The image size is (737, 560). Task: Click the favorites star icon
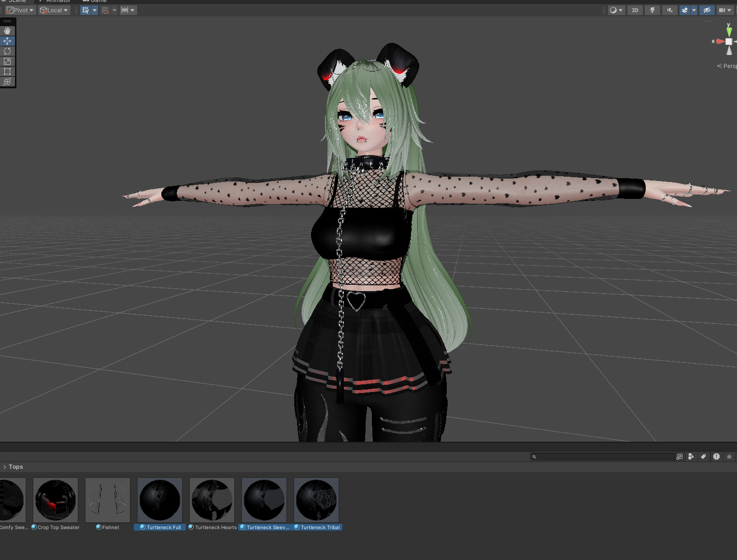(729, 457)
